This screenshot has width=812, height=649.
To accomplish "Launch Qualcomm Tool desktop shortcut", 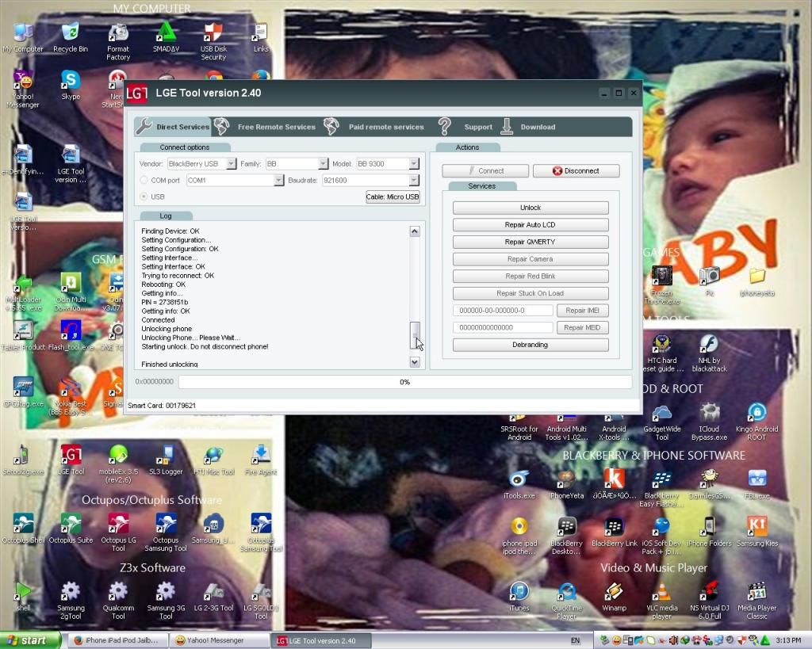I will (118, 601).
